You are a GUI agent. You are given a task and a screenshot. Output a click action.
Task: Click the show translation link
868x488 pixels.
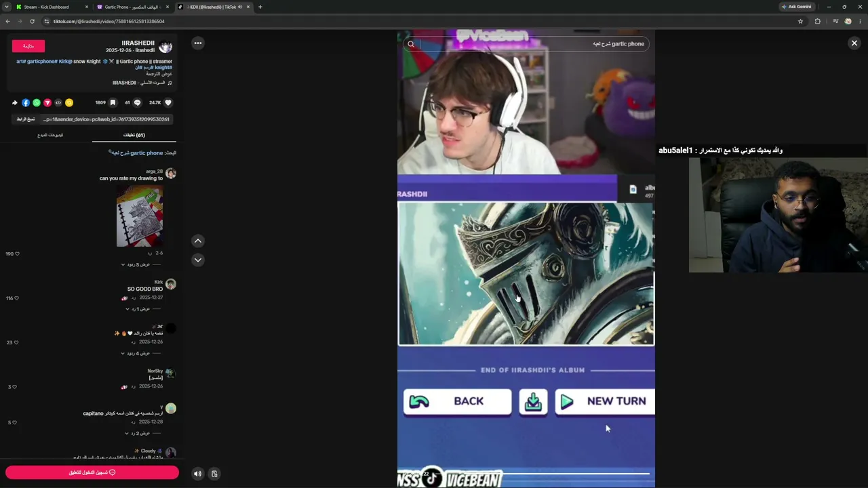pos(159,74)
